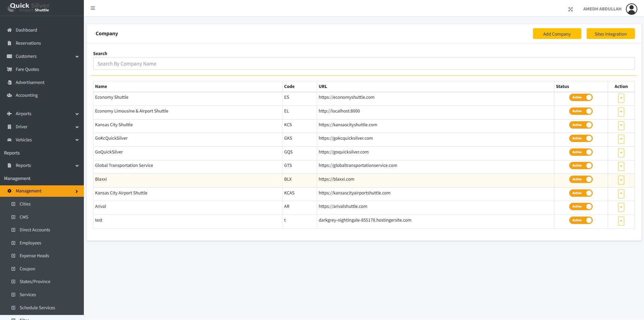
Task: Expand the Customers sidebar submenu
Action: pyautogui.click(x=77, y=56)
